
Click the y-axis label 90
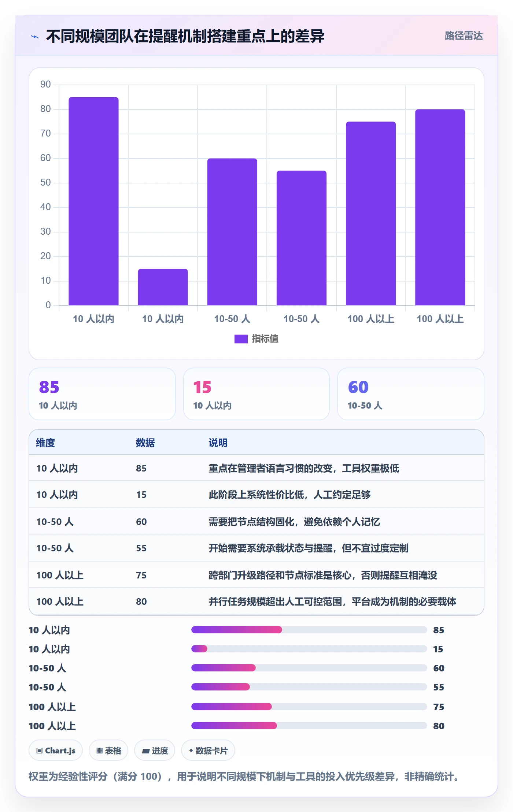point(45,85)
